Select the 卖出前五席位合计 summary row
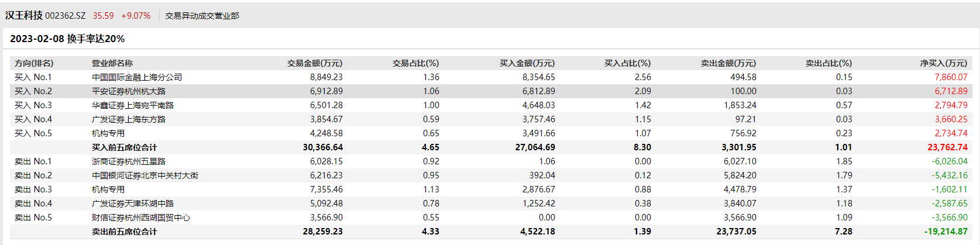The height and width of the screenshot is (245, 980). (124, 232)
